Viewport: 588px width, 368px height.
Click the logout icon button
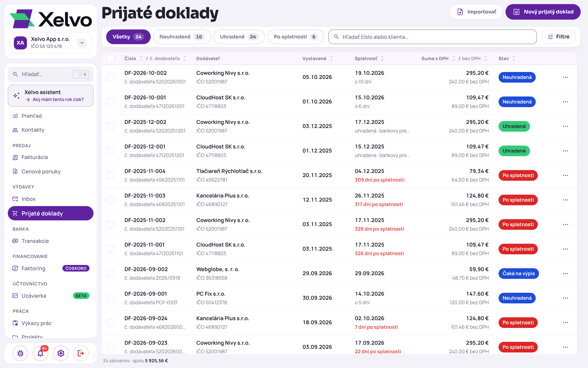(x=81, y=353)
